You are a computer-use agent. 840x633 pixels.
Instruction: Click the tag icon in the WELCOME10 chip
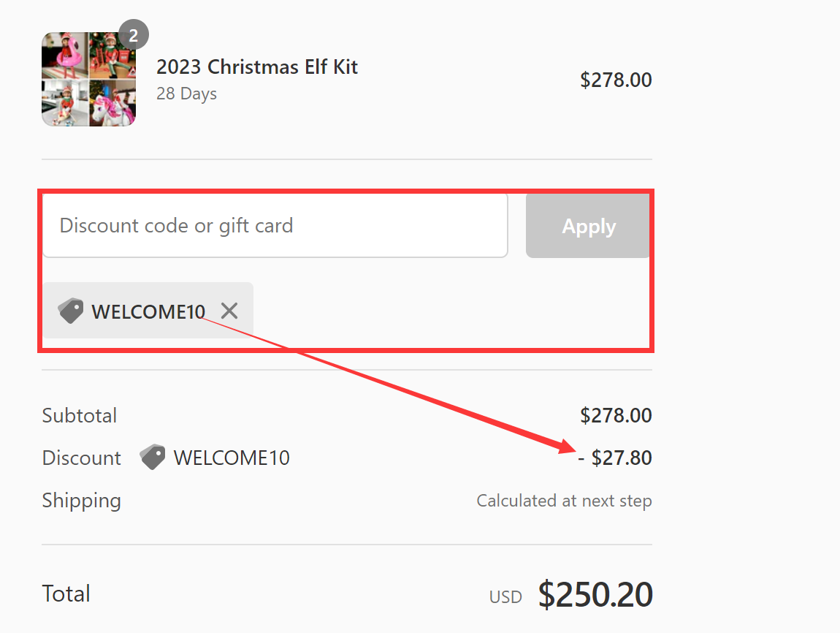click(71, 311)
